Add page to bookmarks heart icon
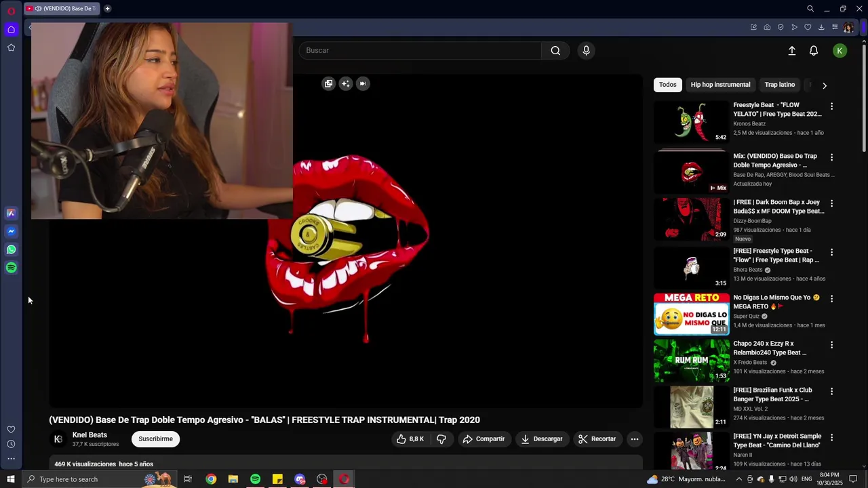 coord(808,27)
